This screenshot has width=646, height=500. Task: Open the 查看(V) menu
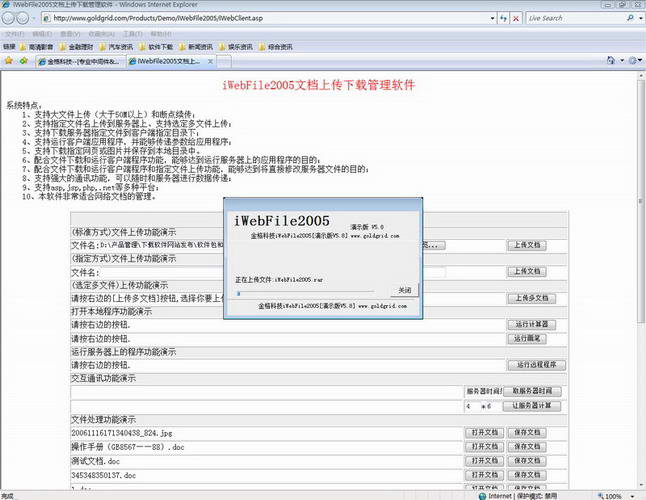(70, 34)
